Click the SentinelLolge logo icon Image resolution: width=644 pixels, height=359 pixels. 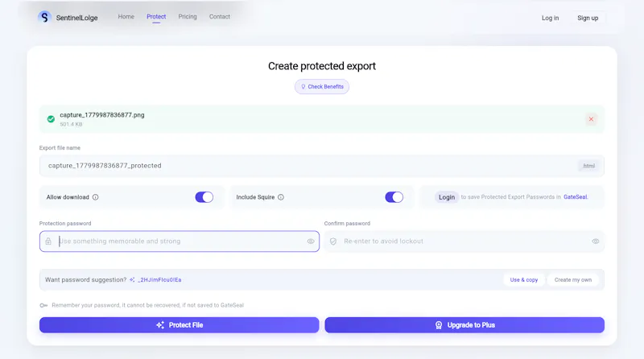coord(44,17)
